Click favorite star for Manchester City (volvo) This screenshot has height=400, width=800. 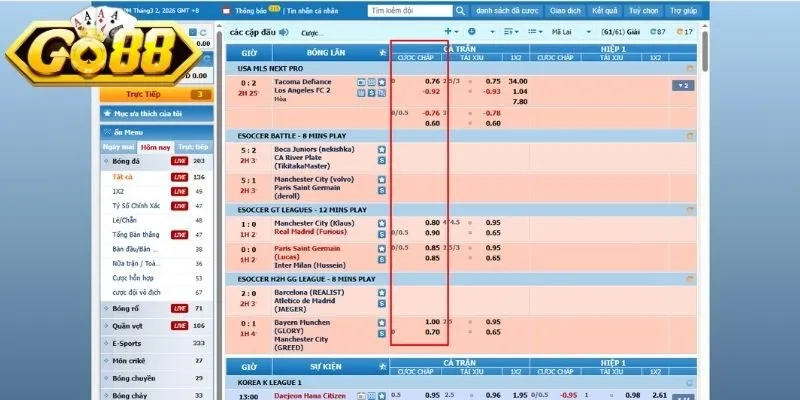pos(382,180)
